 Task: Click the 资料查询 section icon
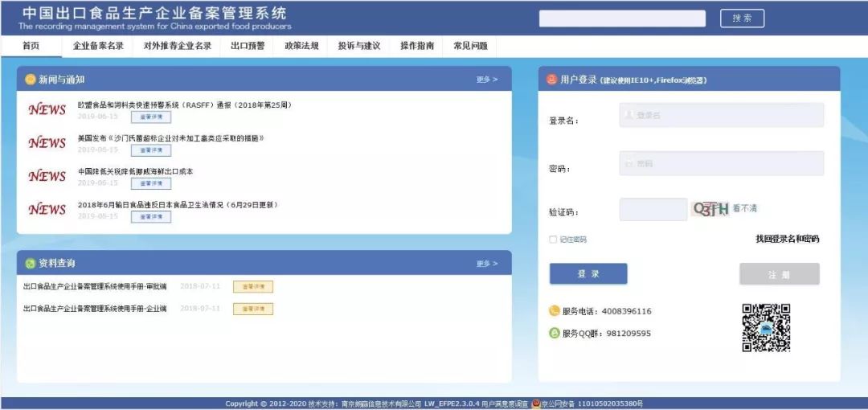[30, 264]
